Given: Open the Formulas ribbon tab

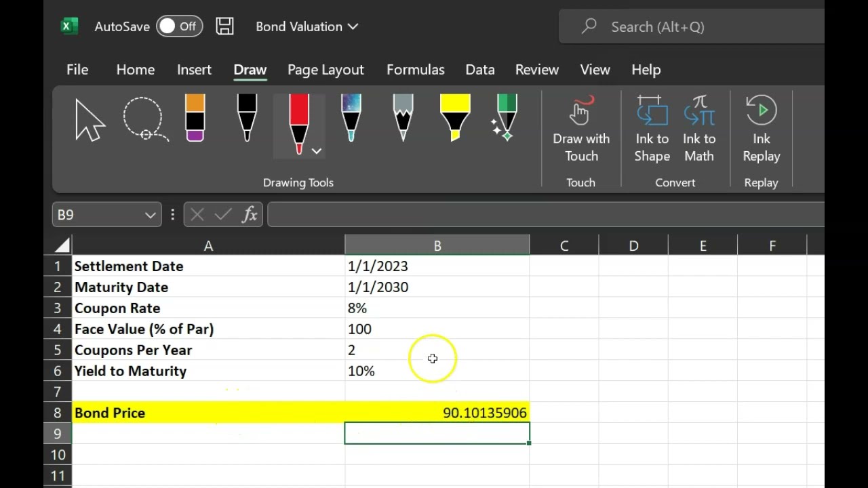Looking at the screenshot, I should coord(416,70).
